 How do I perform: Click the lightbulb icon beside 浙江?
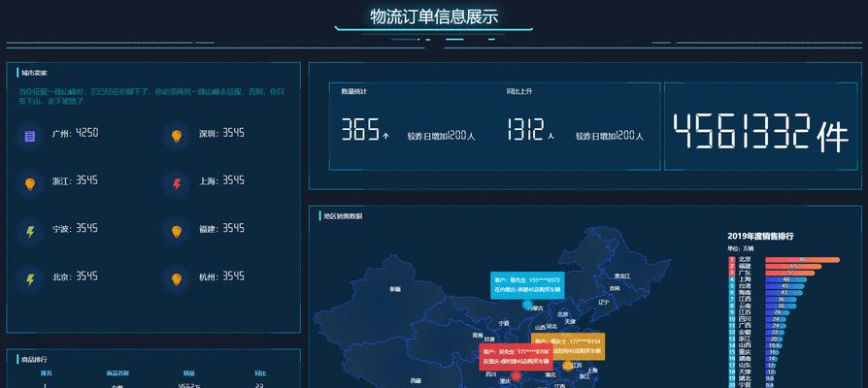pos(30,183)
